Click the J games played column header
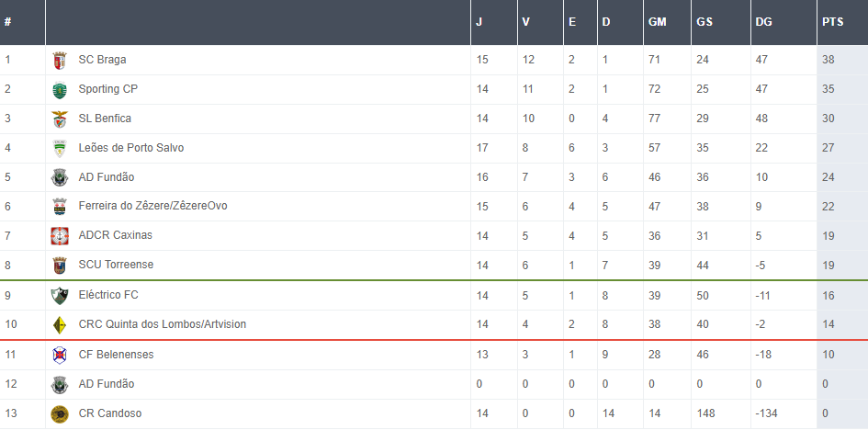 (x=479, y=22)
